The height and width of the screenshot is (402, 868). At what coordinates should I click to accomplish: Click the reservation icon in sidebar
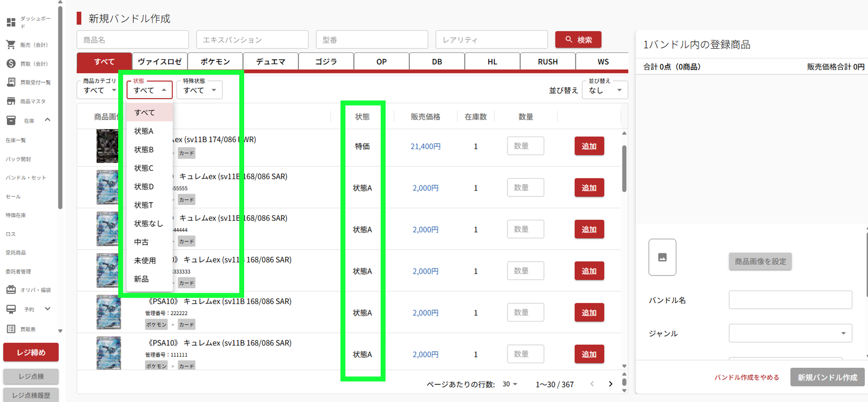click(x=11, y=309)
